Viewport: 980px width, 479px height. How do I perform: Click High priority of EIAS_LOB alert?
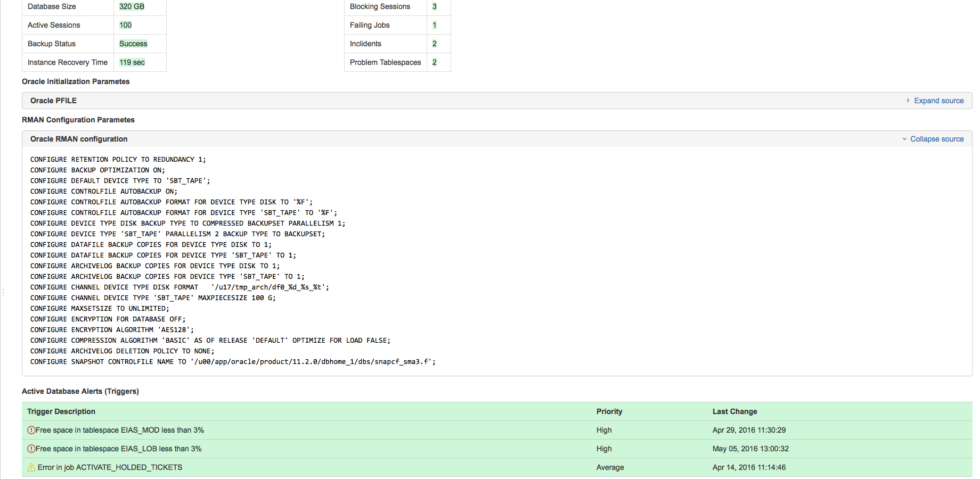tap(604, 449)
